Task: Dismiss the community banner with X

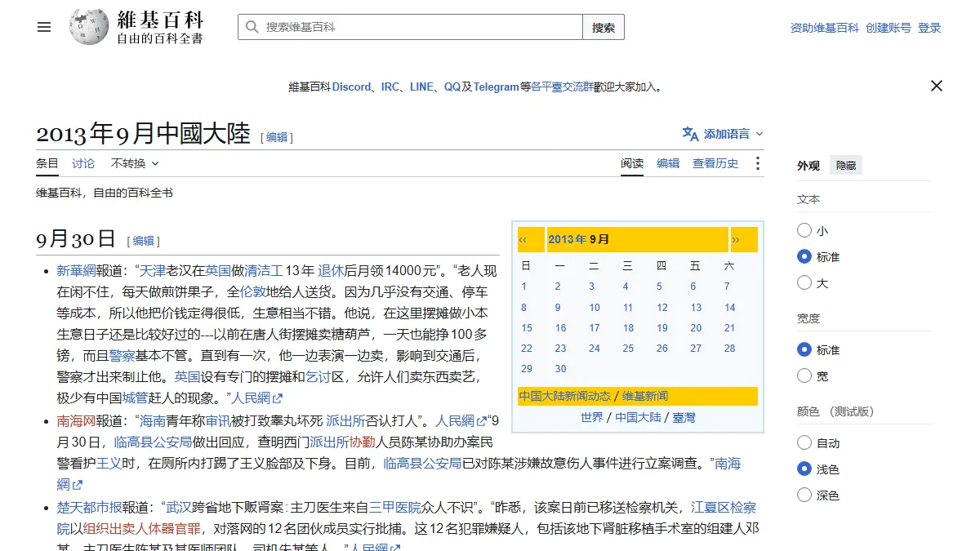Action: (x=937, y=86)
